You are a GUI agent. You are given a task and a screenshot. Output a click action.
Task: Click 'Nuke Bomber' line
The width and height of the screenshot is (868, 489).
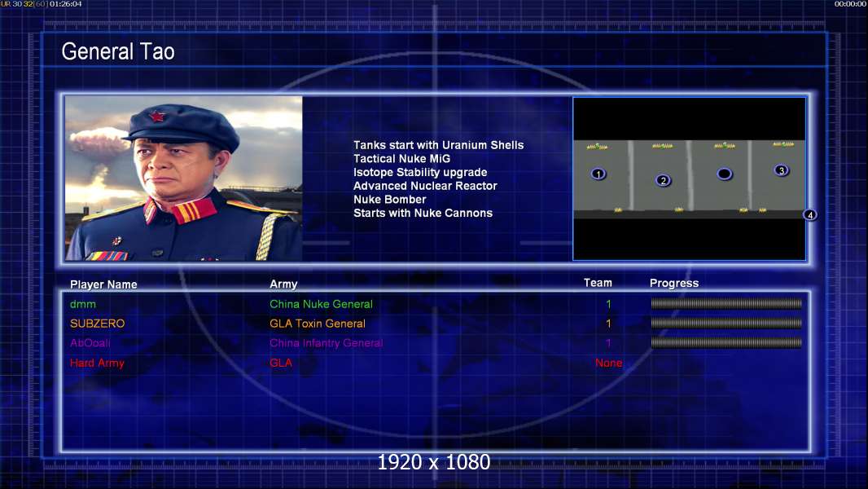[390, 200]
